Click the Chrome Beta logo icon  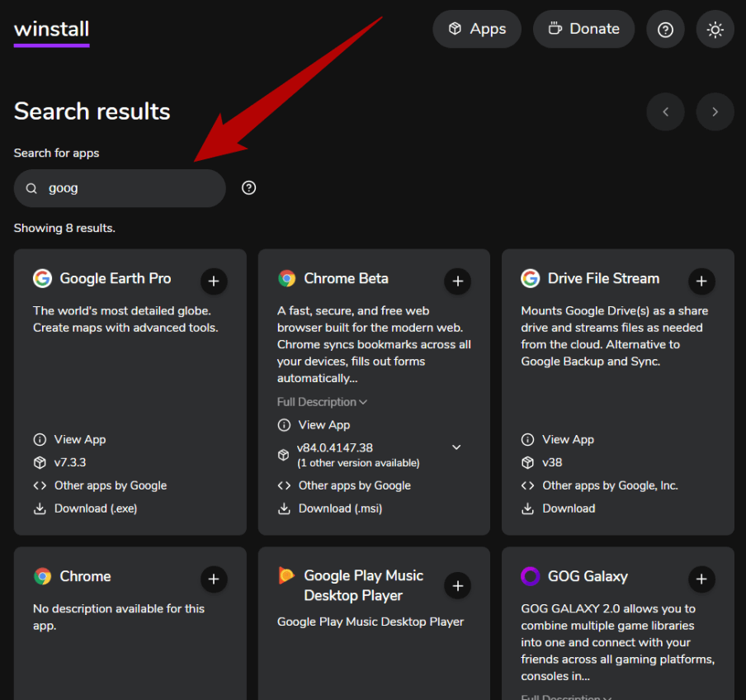tap(286, 278)
